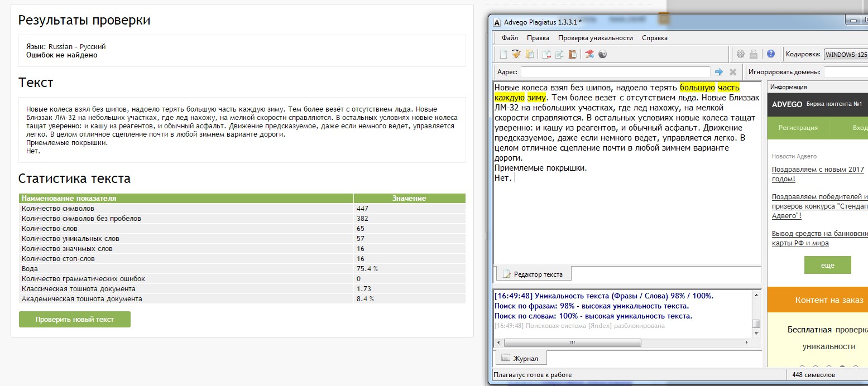Open the Стендап Адвего winners news link
This screenshot has height=386, width=868.
[x=819, y=206]
